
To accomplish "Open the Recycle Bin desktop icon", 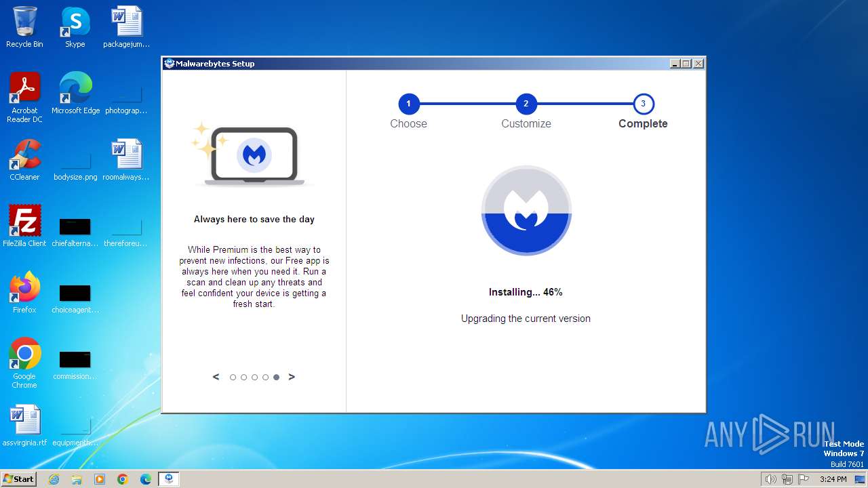I will coord(24,27).
